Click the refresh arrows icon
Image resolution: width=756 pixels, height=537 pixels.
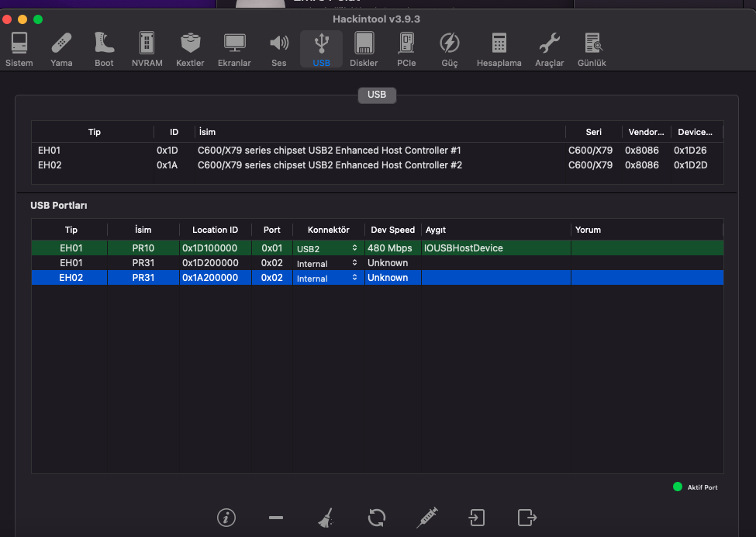coord(377,518)
